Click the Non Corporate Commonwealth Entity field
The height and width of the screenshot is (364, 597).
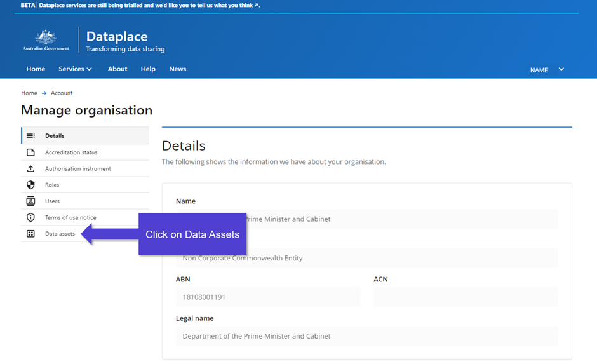pyautogui.click(x=367, y=258)
